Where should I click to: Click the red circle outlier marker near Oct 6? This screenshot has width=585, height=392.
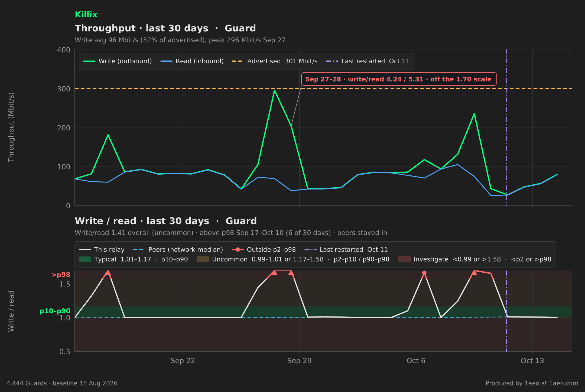(x=424, y=273)
